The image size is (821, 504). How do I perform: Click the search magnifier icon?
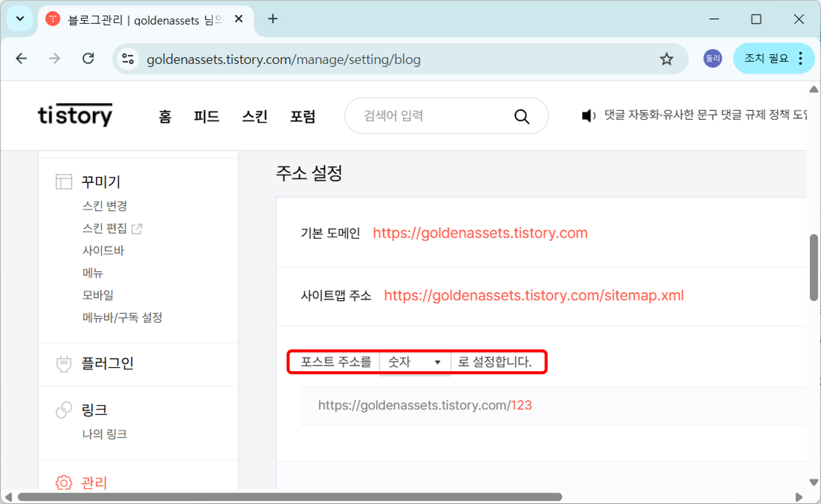pyautogui.click(x=521, y=116)
